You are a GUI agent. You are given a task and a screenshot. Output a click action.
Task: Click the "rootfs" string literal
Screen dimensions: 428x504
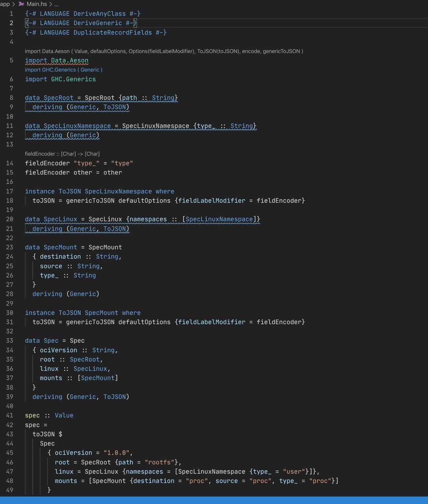159,463
